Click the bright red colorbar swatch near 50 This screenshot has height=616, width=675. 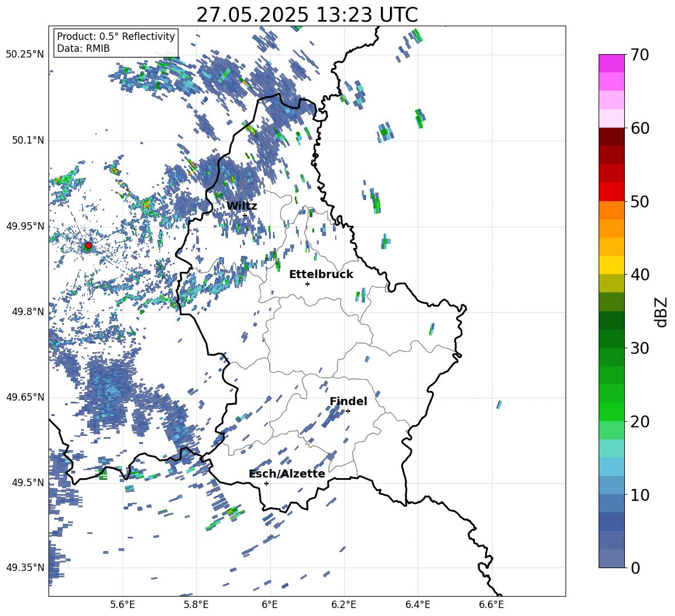coord(612,192)
